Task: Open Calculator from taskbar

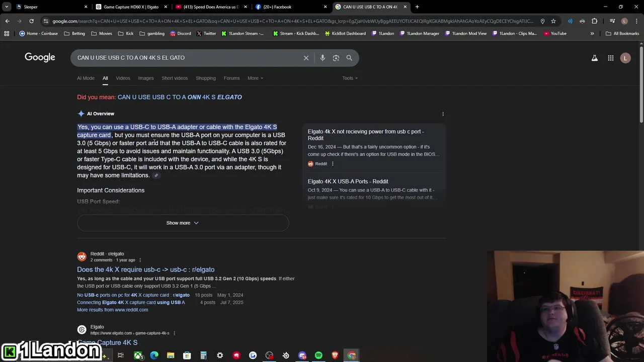Action: 203,355
